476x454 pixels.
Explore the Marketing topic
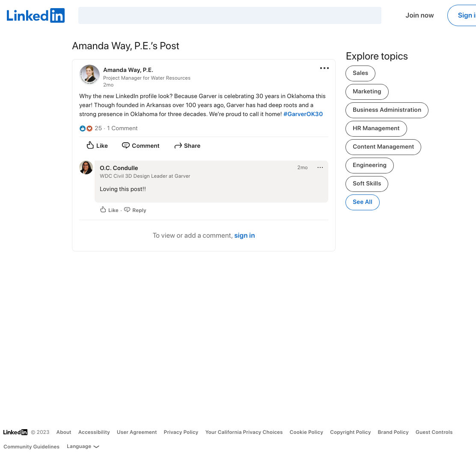tap(367, 92)
